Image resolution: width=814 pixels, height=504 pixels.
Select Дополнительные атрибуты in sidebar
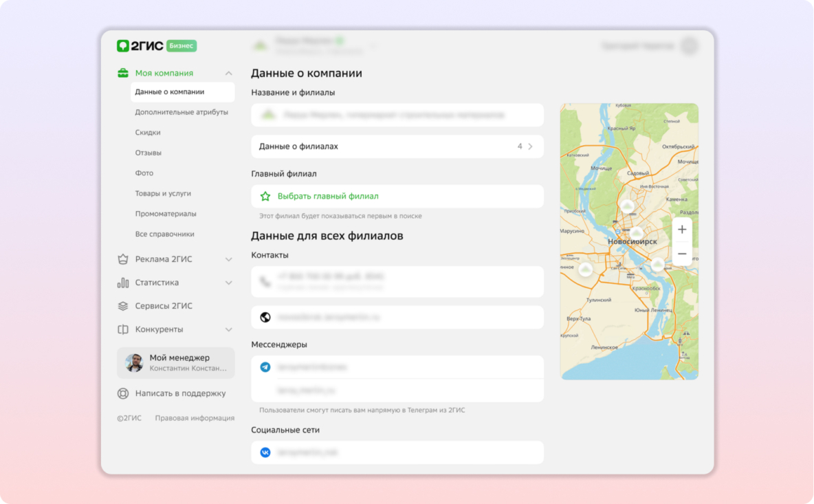pos(181,112)
